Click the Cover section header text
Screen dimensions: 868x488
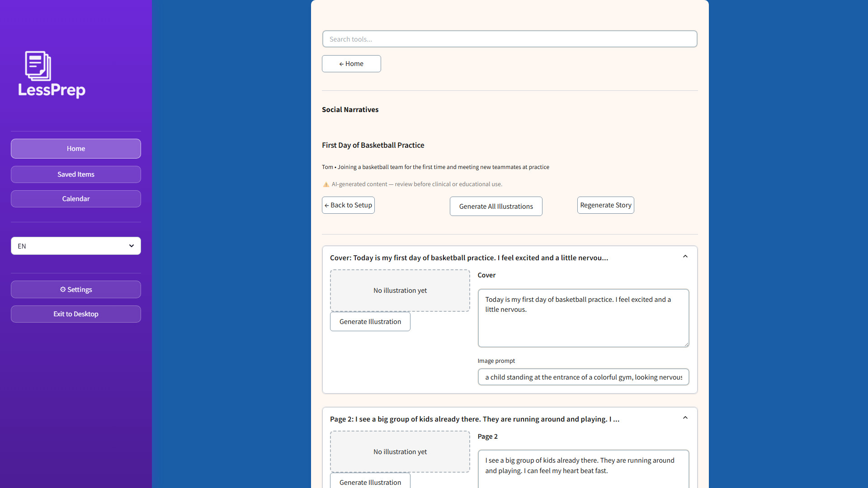pos(469,258)
